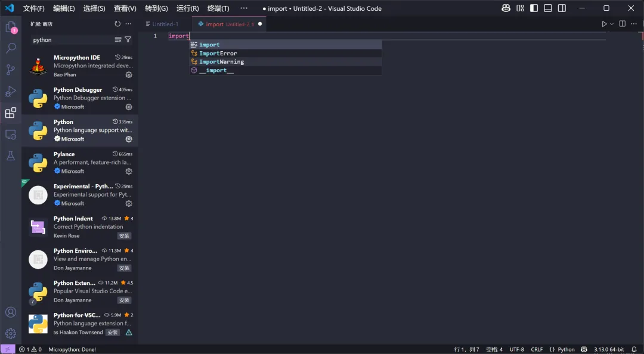
Task: Open the Python extension entry
Action: (x=80, y=131)
